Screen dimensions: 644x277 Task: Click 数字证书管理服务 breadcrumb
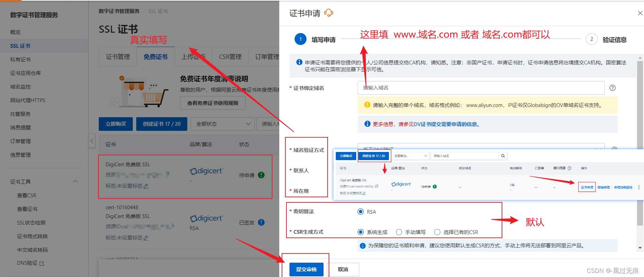[x=119, y=11]
